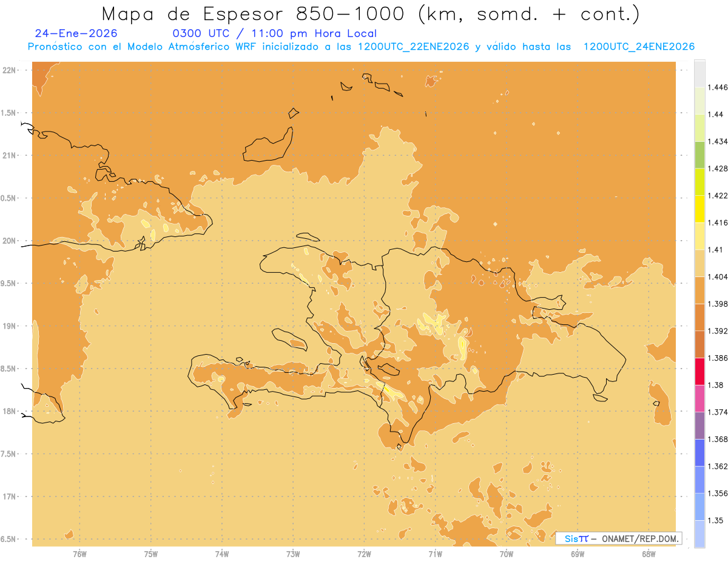
Task: Select the date label '24-Ene-2026'
Action: (x=76, y=33)
